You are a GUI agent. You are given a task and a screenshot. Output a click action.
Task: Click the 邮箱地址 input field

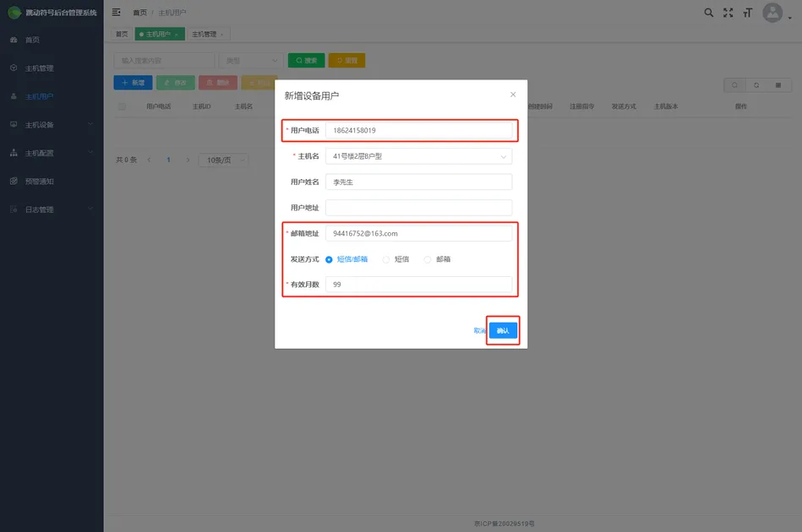click(418, 234)
